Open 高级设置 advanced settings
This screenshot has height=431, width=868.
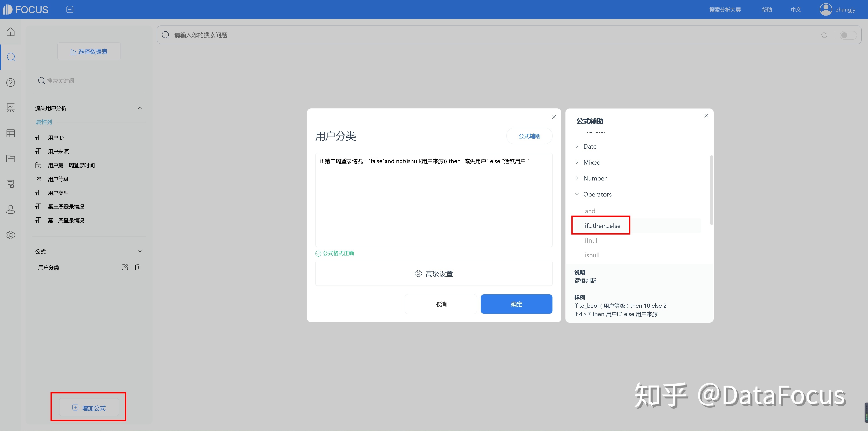pos(434,273)
